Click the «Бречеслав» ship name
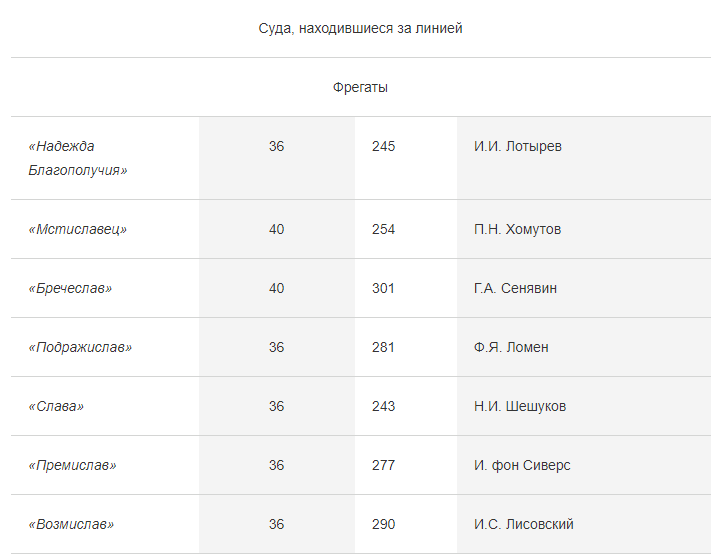Image resolution: width=715 pixels, height=559 pixels. (x=70, y=288)
